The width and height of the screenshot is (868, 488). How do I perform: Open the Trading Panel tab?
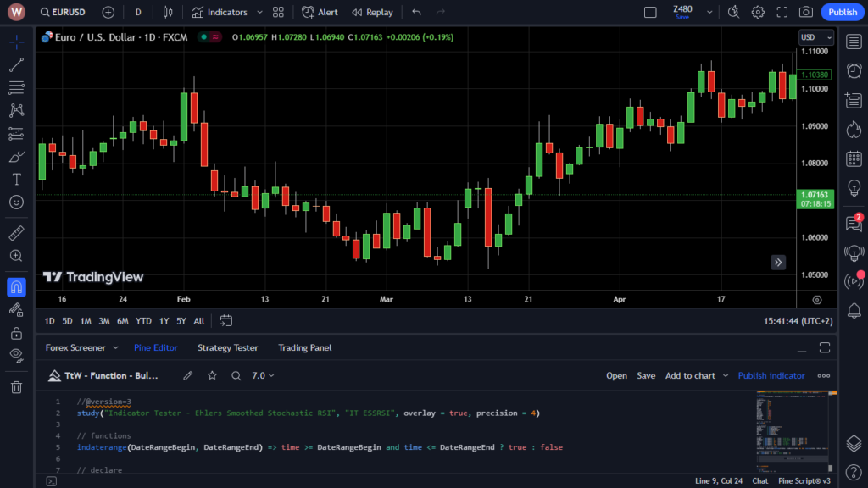tap(304, 347)
